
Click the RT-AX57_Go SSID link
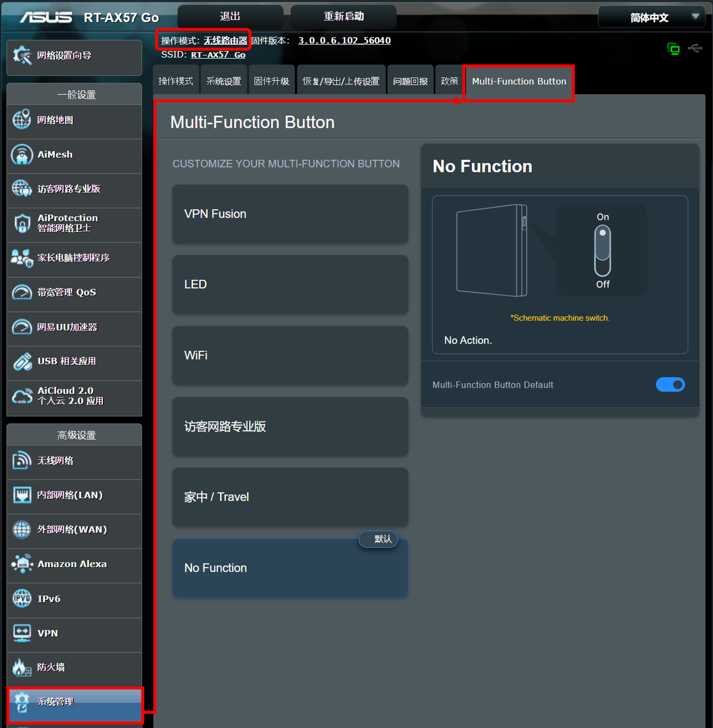tap(218, 55)
